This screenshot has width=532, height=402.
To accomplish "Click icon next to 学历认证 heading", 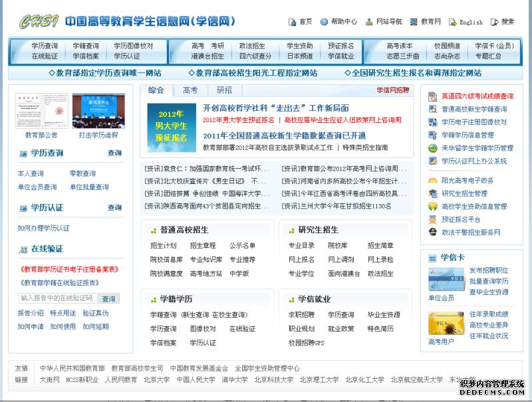I will (23, 209).
